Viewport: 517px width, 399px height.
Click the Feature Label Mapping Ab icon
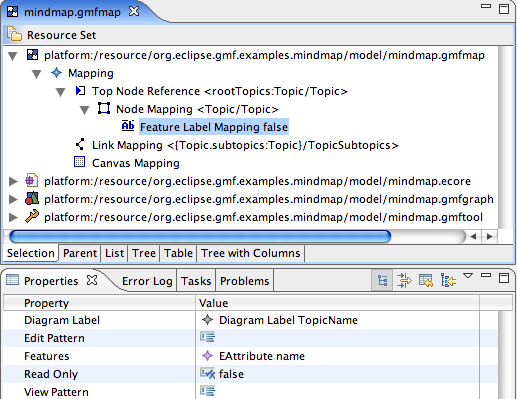128,126
